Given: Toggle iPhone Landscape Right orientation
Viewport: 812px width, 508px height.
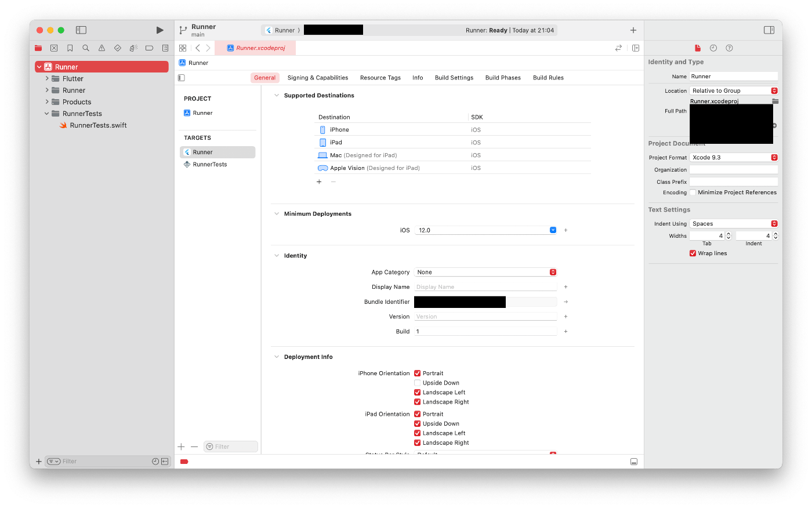Looking at the screenshot, I should 417,402.
